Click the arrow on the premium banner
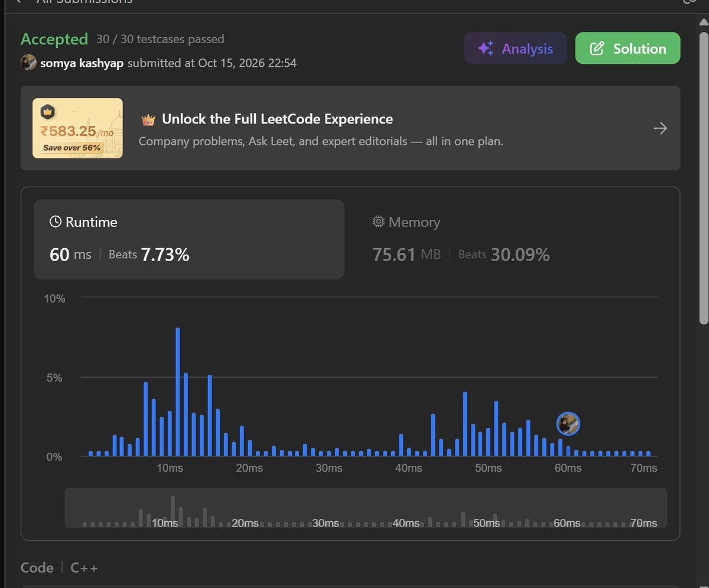Viewport: 709px width, 588px height. (x=661, y=128)
